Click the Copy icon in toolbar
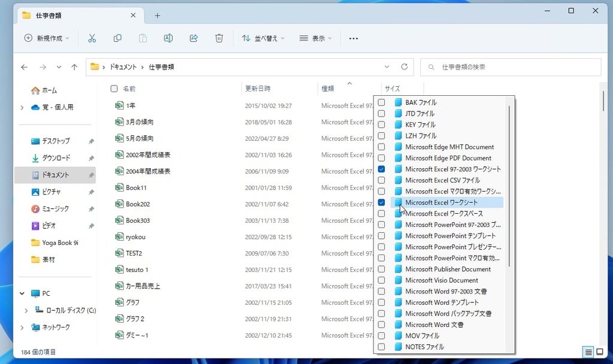 coord(117,38)
